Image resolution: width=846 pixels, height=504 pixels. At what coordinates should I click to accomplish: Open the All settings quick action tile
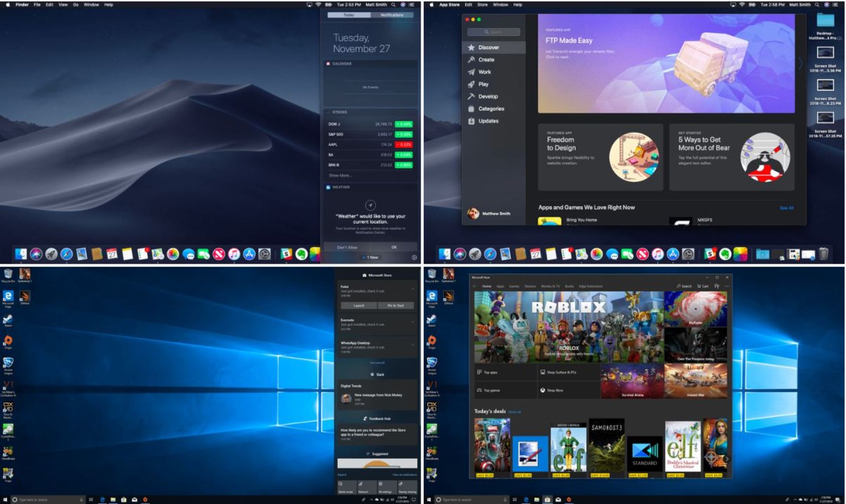coord(387,487)
